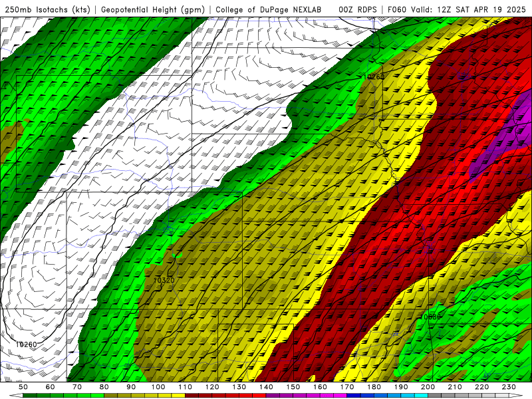This screenshot has width=532, height=399.
Task: Click the 90 value on the color scale
Action: 131,387
